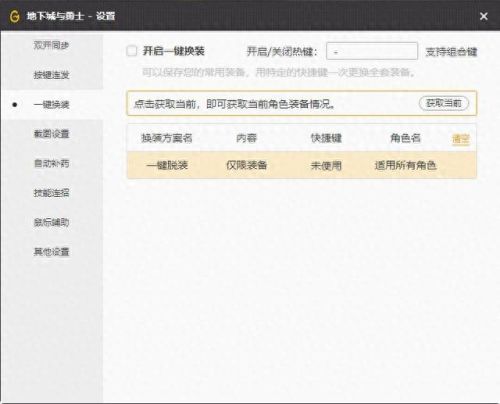The width and height of the screenshot is (500, 404).
Task: Enable the 开启一键换装 checkbox
Action: click(x=132, y=51)
